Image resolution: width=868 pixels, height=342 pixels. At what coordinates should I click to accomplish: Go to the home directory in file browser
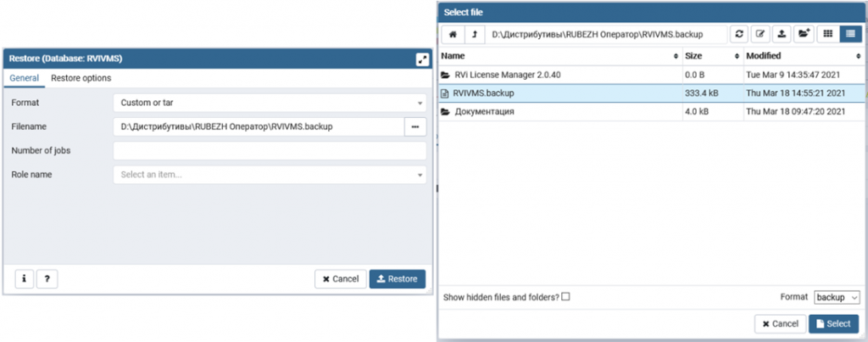[453, 34]
